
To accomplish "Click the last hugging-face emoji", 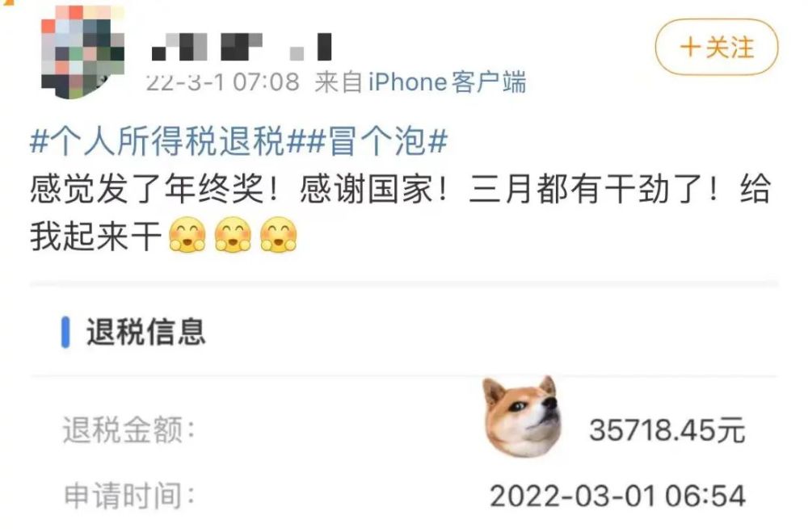I will [x=278, y=235].
